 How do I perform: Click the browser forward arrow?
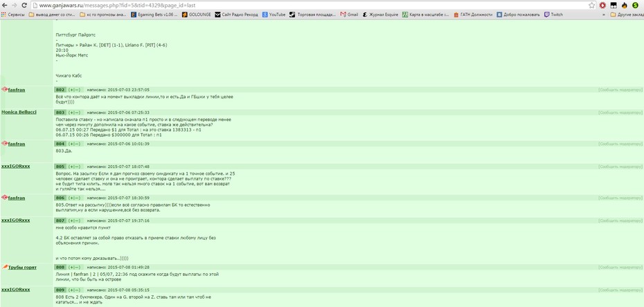click(15, 6)
